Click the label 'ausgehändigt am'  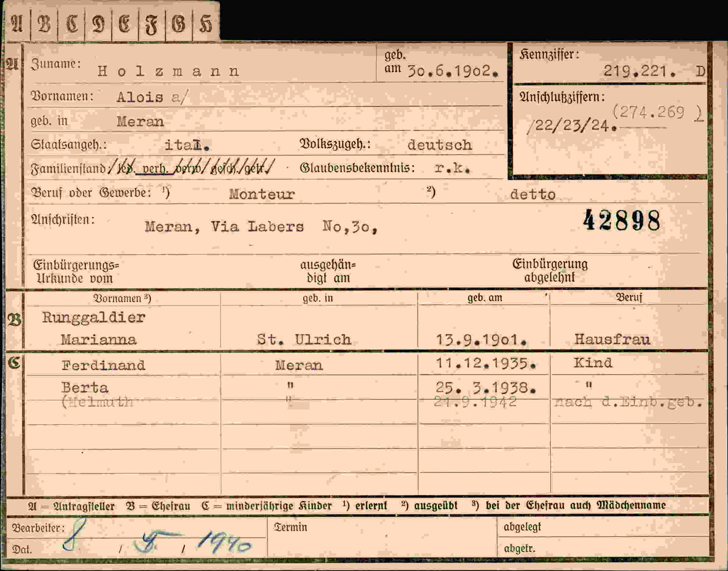coord(328,271)
